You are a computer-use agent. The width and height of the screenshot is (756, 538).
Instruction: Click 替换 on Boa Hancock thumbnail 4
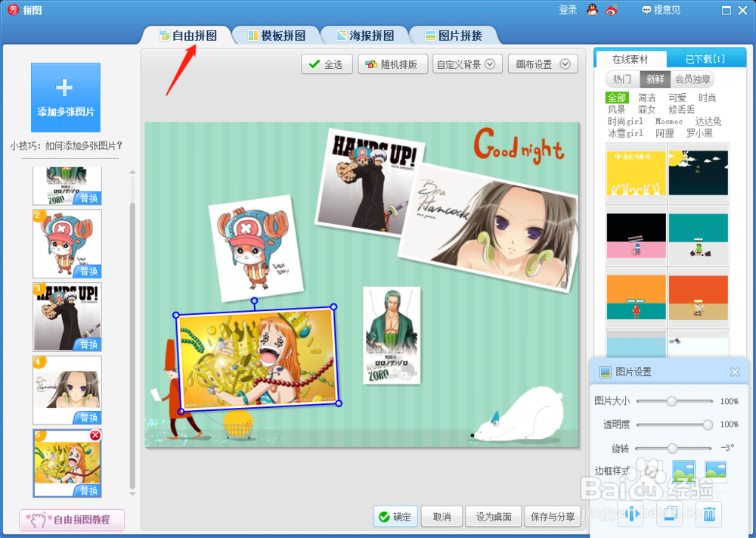(88, 418)
